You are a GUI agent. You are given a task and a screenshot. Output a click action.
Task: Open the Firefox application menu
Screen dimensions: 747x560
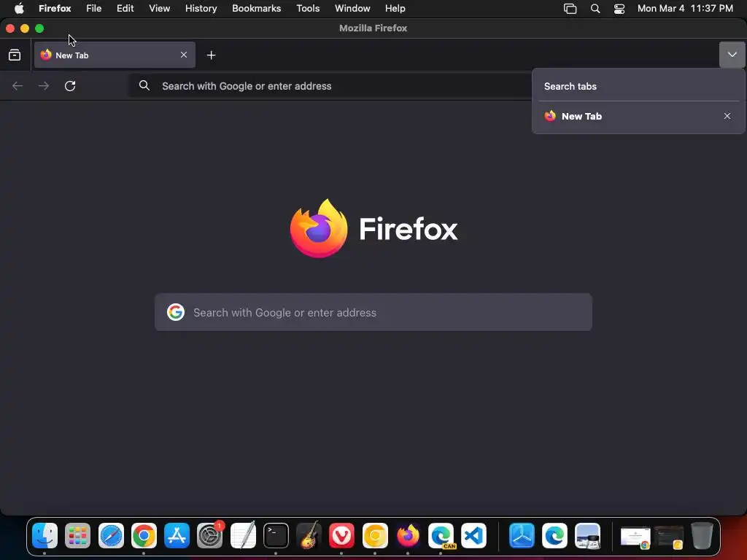(x=55, y=9)
